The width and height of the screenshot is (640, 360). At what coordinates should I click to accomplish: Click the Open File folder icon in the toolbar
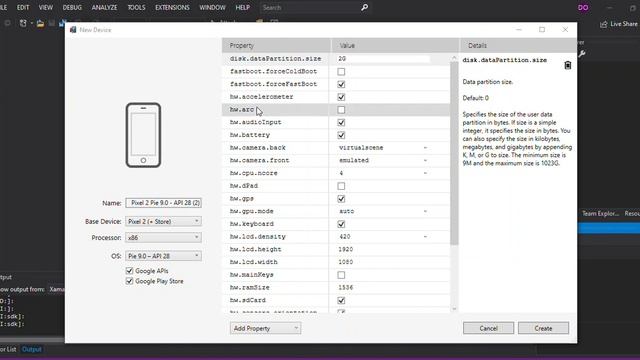pyautogui.click(x=40, y=24)
